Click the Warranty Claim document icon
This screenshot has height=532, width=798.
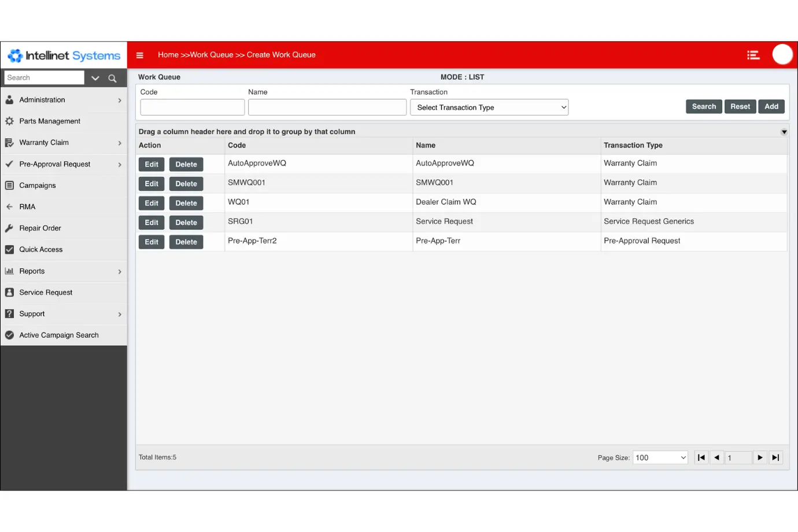[9, 143]
